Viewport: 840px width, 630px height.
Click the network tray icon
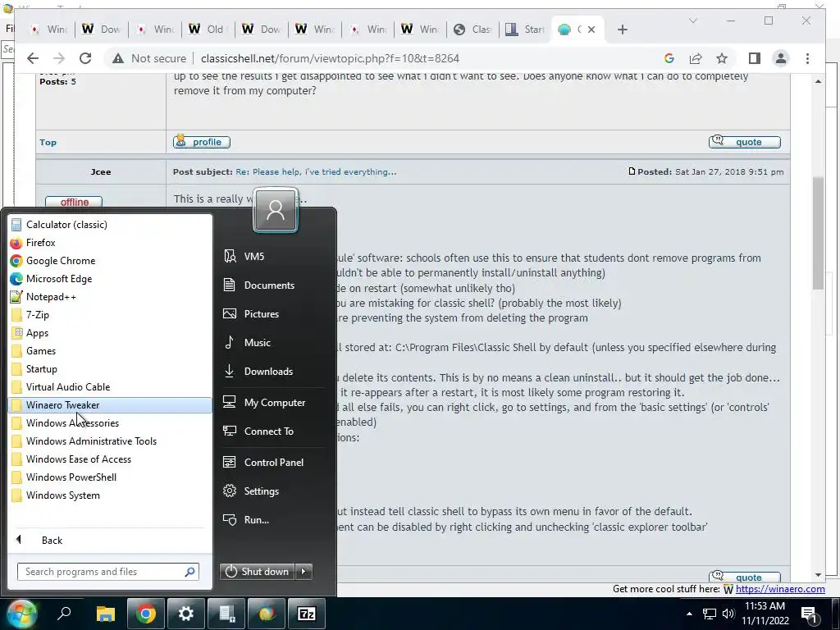pos(710,614)
